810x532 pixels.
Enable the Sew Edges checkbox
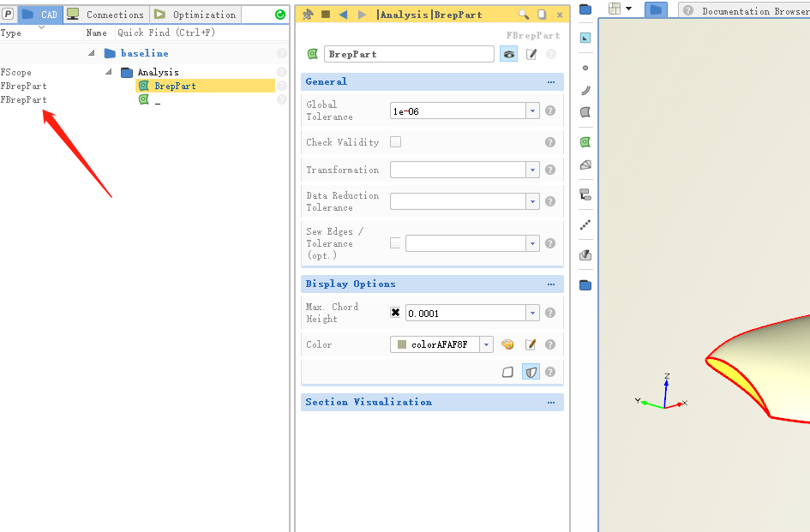[x=395, y=242]
